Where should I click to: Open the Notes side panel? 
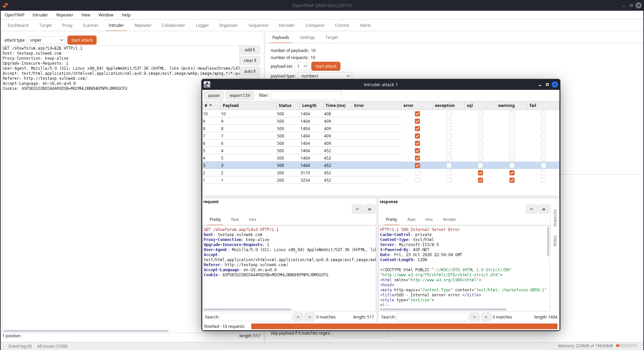[555, 241]
